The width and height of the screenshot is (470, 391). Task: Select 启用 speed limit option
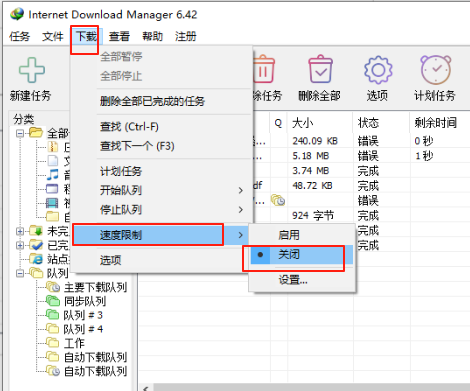(302, 235)
